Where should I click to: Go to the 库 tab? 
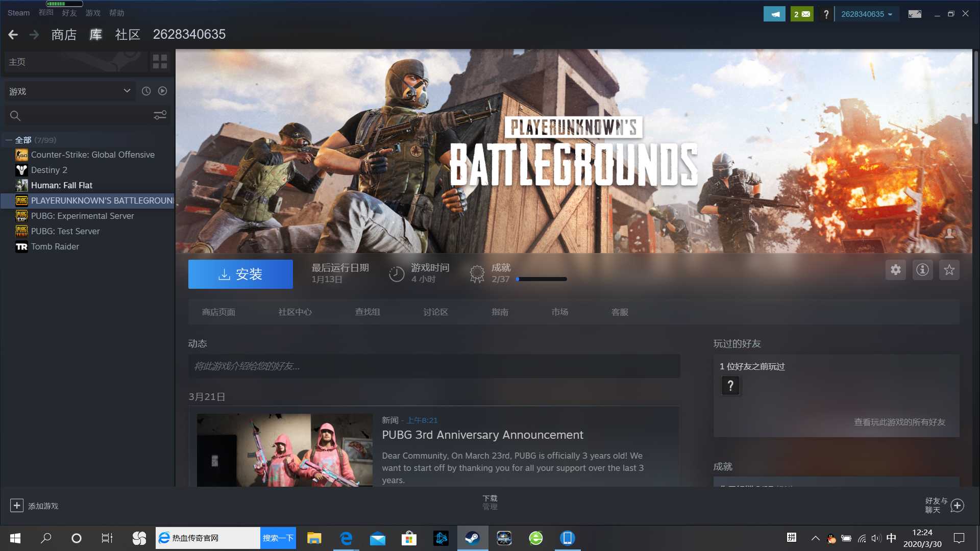(96, 35)
